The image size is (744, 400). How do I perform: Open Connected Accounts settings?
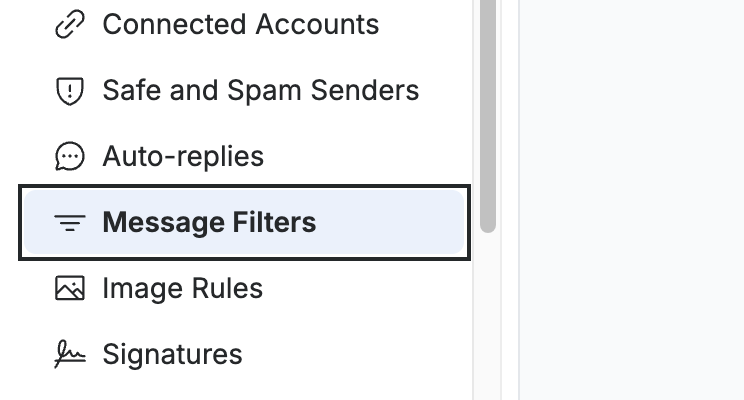coord(241,24)
